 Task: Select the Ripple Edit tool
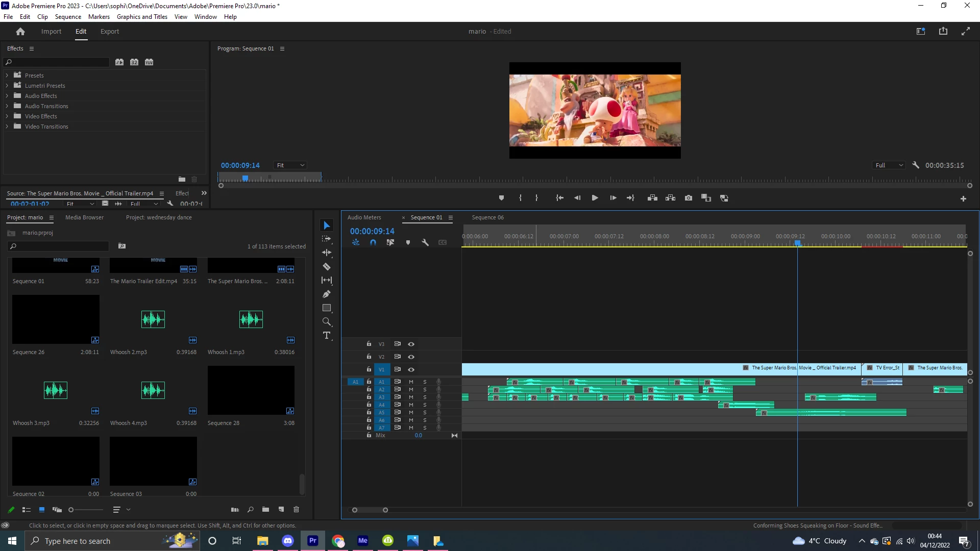(x=327, y=253)
